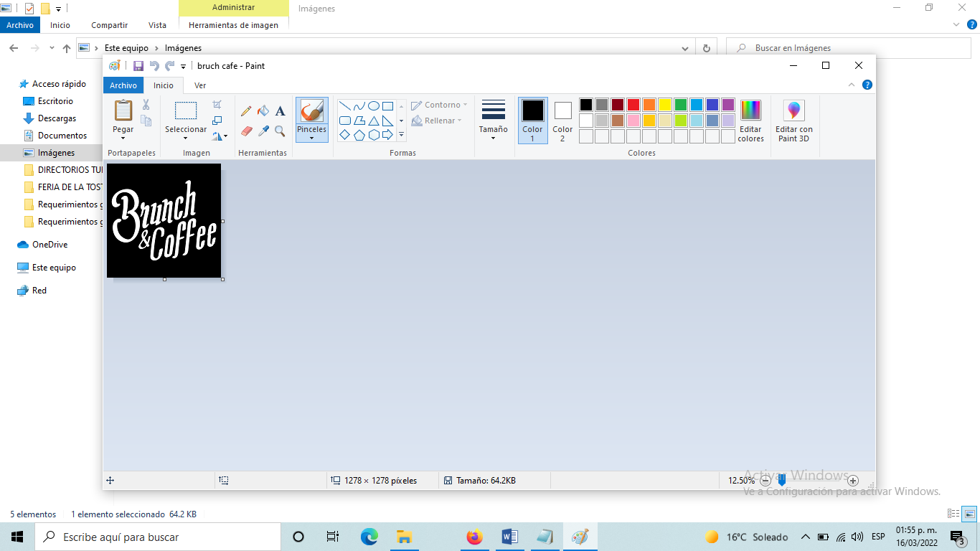This screenshot has height=551, width=980.
Task: Click the Resize icon in Imagen group
Action: (217, 121)
